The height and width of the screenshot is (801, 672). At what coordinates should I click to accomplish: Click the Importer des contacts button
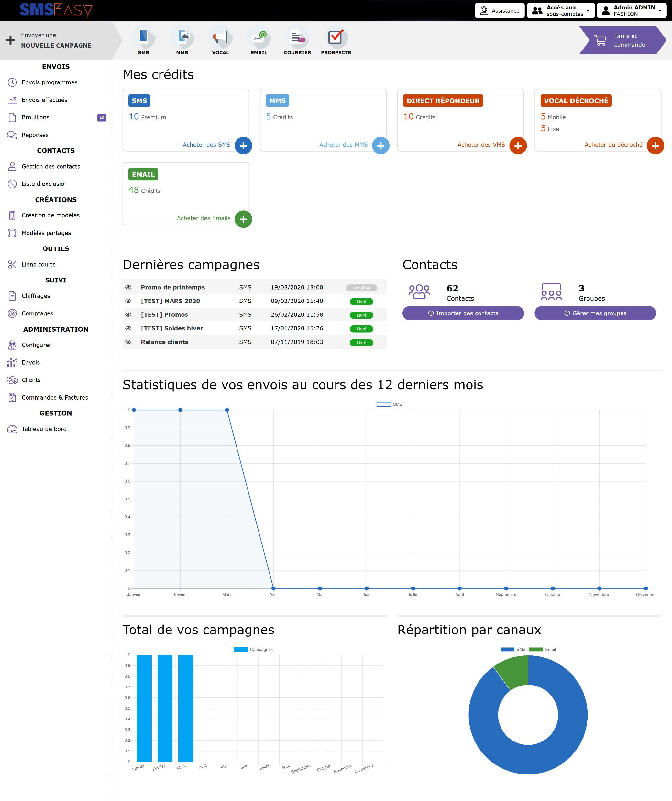[x=463, y=313]
